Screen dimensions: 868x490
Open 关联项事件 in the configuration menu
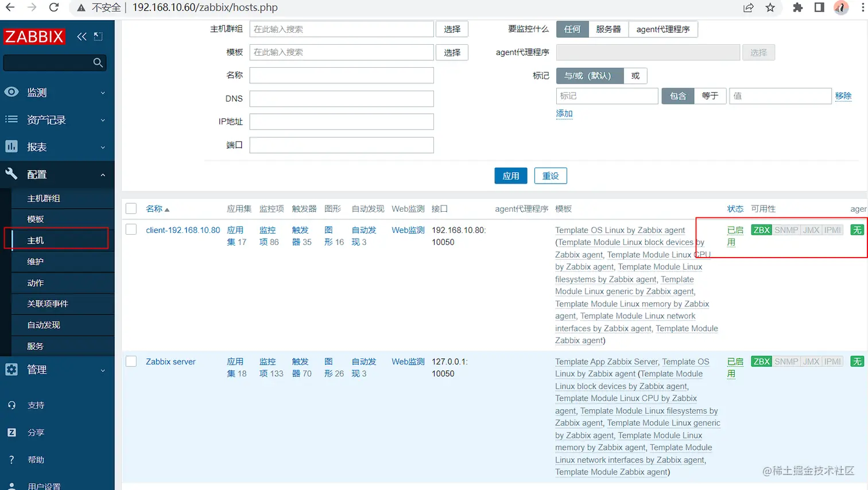click(63, 304)
